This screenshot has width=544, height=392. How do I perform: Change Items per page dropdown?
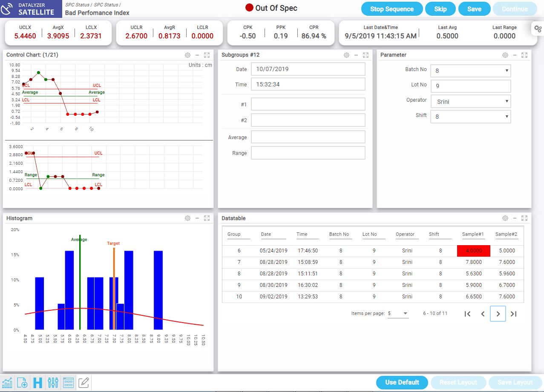398,314
